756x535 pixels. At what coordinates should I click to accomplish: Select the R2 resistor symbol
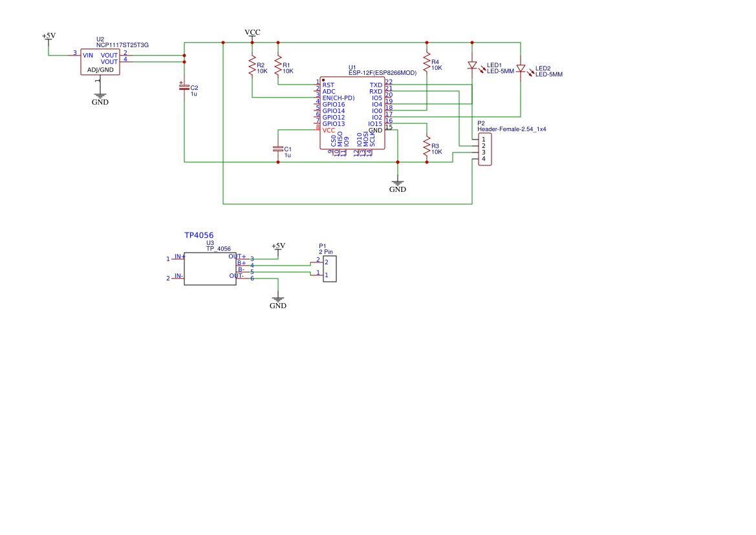pyautogui.click(x=252, y=65)
